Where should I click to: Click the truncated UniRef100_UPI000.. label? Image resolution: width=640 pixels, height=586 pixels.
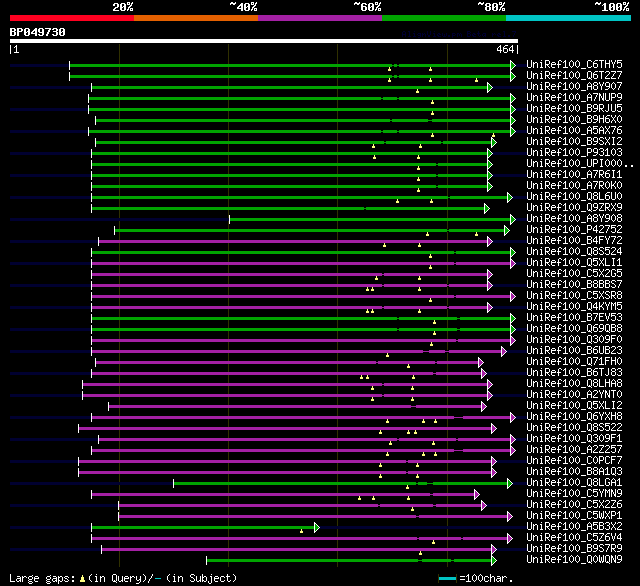click(580, 164)
